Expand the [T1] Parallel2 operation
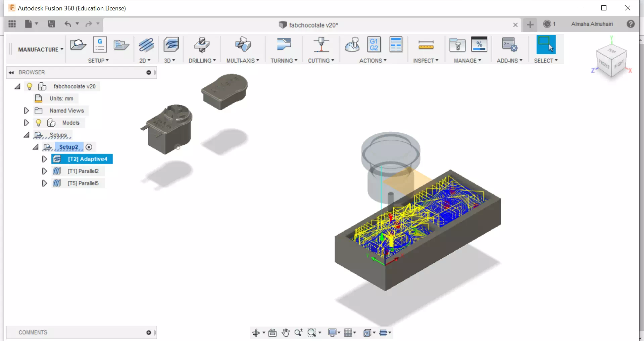644x341 pixels. pyautogui.click(x=44, y=171)
